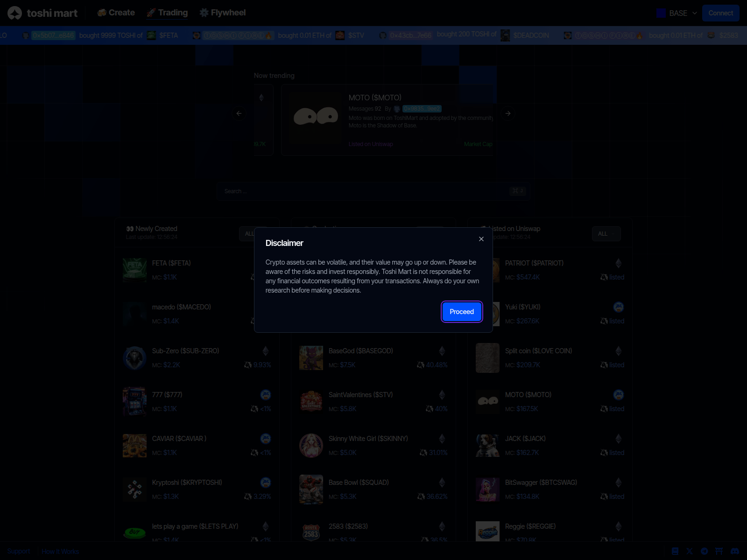Open the X (Twitter) footer icon

click(x=690, y=551)
